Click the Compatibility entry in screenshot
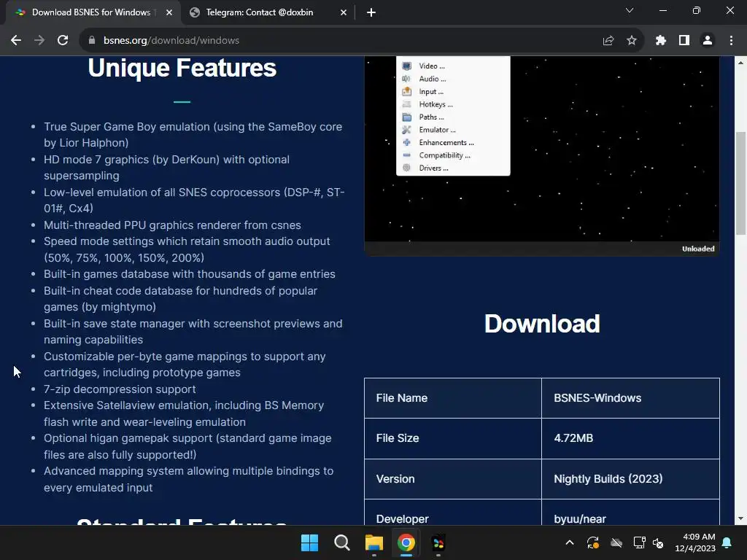 [x=444, y=155]
